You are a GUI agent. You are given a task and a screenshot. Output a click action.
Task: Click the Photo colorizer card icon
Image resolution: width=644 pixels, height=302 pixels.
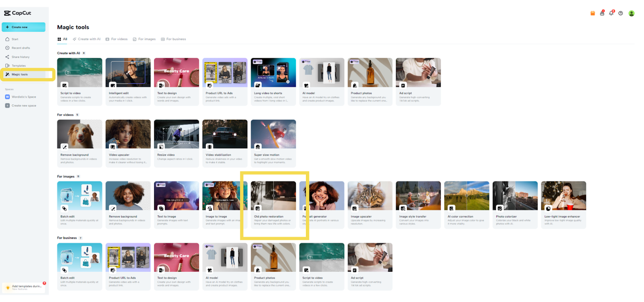point(499,208)
